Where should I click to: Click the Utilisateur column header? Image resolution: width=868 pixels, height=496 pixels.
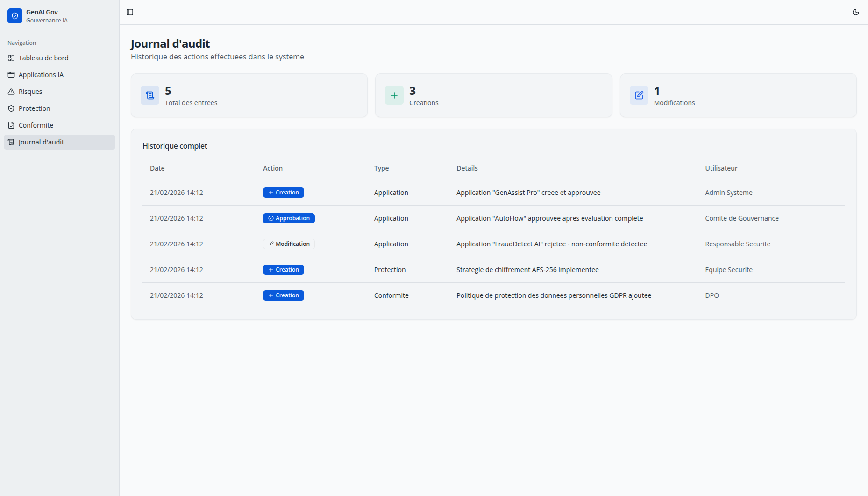[721, 168]
